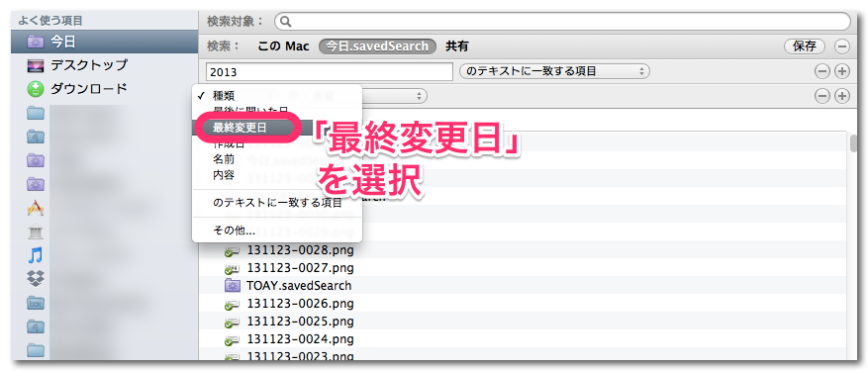Remove the second criterion row with minus

tap(823, 96)
